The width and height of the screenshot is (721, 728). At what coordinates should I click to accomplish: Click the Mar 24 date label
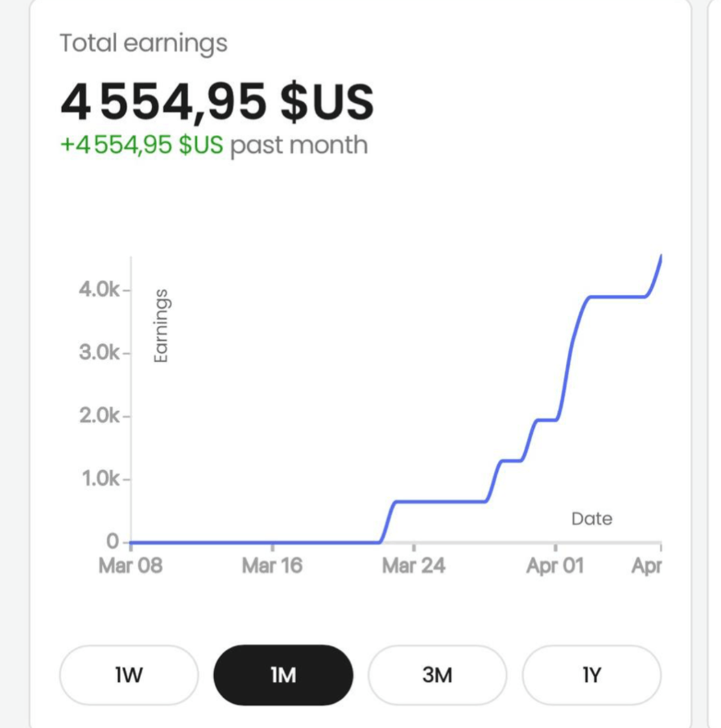[413, 566]
